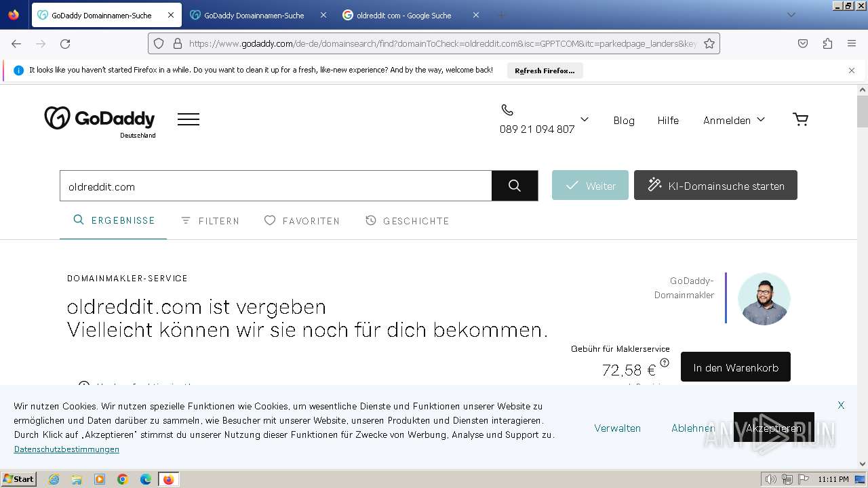This screenshot has height=488, width=868.
Task: Open File Explorer from taskbar
Action: (x=77, y=479)
